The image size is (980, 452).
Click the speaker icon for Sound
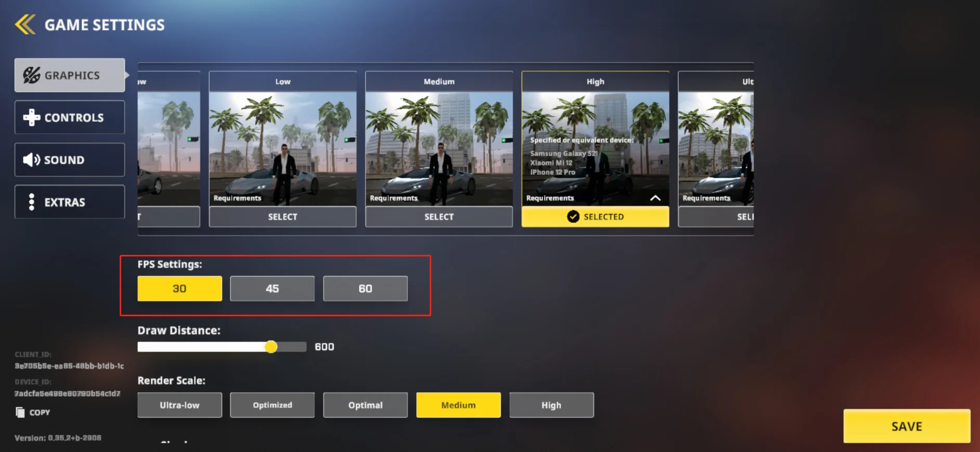pyautogui.click(x=31, y=160)
